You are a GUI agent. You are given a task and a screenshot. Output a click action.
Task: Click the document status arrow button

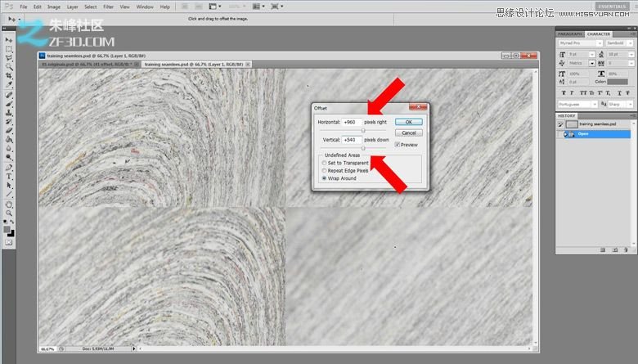[x=133, y=348]
